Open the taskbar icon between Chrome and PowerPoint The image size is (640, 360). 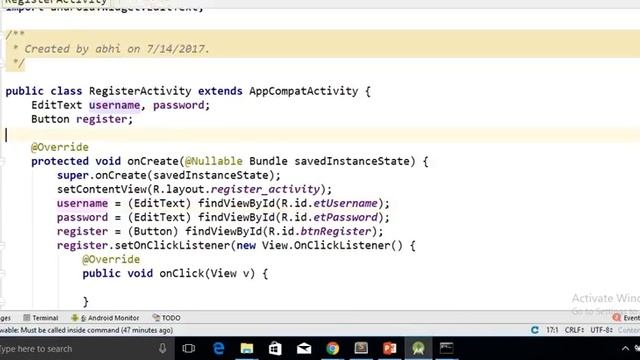(361, 348)
